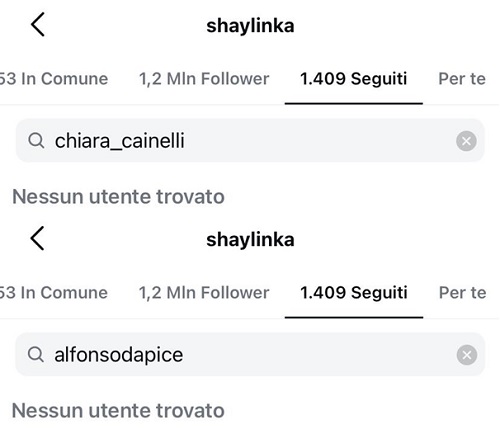Switch to Per te tab above chiara_cainelli search

462,79
